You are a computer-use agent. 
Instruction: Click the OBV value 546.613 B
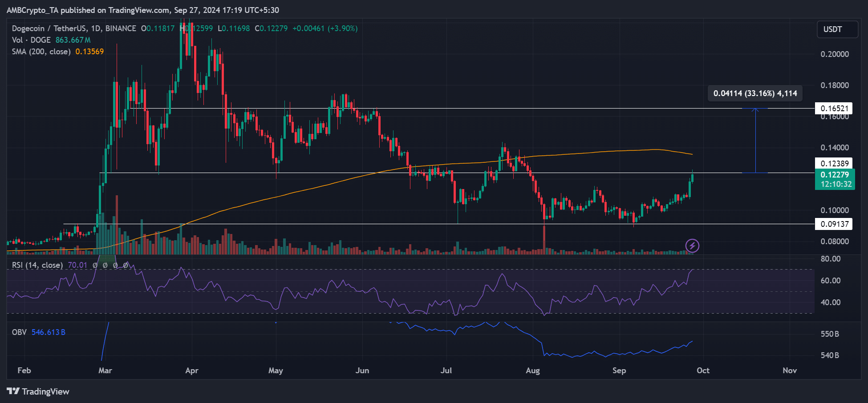[49, 332]
